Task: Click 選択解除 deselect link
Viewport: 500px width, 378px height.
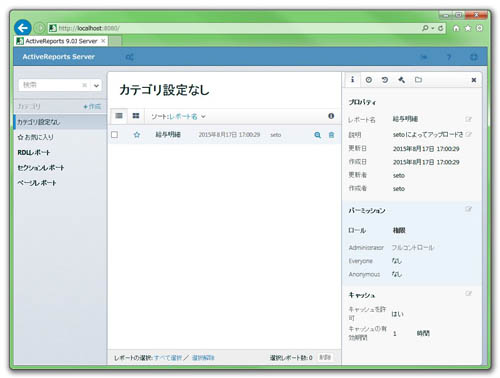Action: coord(203,358)
